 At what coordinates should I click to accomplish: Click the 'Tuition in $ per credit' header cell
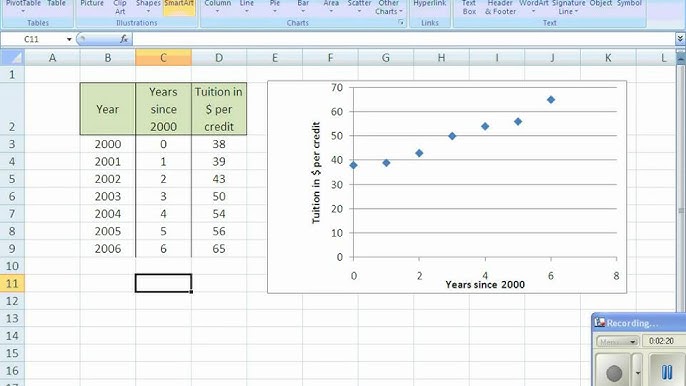[219, 109]
